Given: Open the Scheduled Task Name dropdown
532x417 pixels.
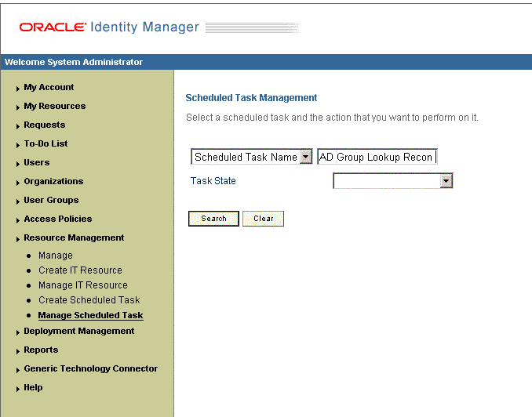Looking at the screenshot, I should (x=251, y=157).
